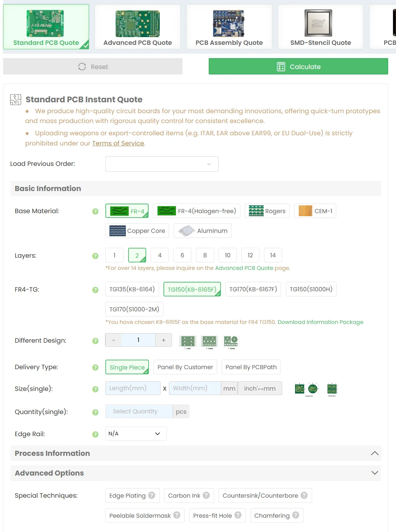Image resolution: width=396 pixels, height=532 pixels.
Task: Open the Terms of Service link
Action: pos(118,143)
